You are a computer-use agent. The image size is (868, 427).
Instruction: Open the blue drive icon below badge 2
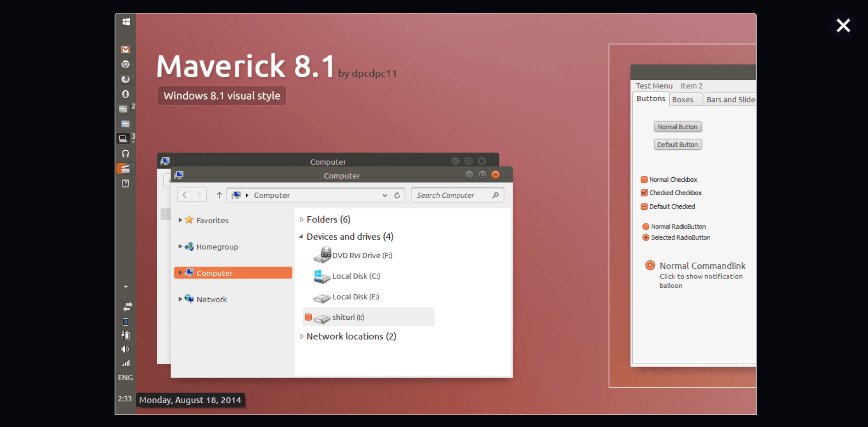tap(125, 124)
